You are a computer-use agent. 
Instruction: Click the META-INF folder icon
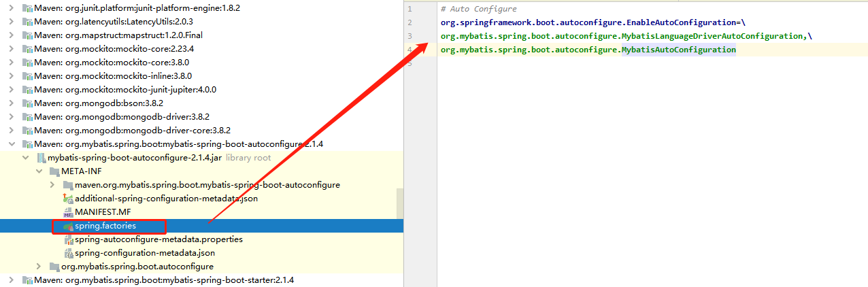[54, 171]
